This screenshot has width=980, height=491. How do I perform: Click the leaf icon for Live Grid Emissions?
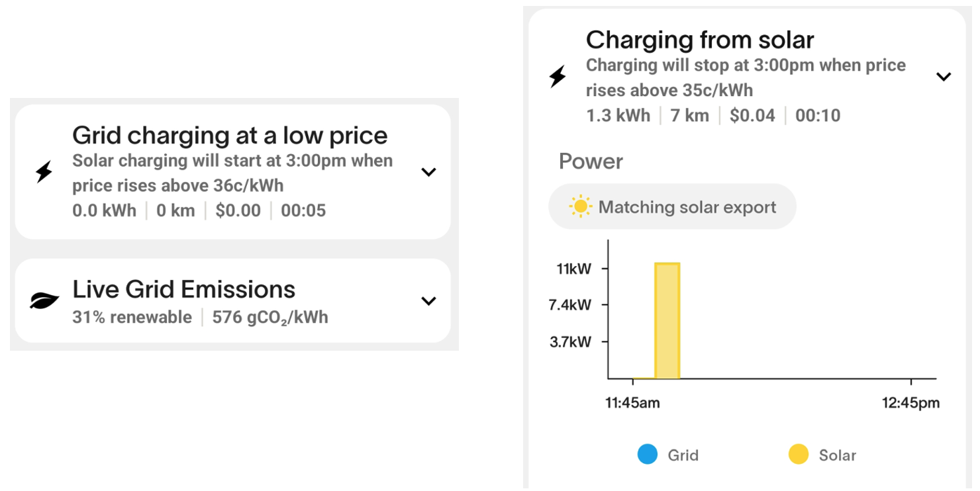coord(44,301)
